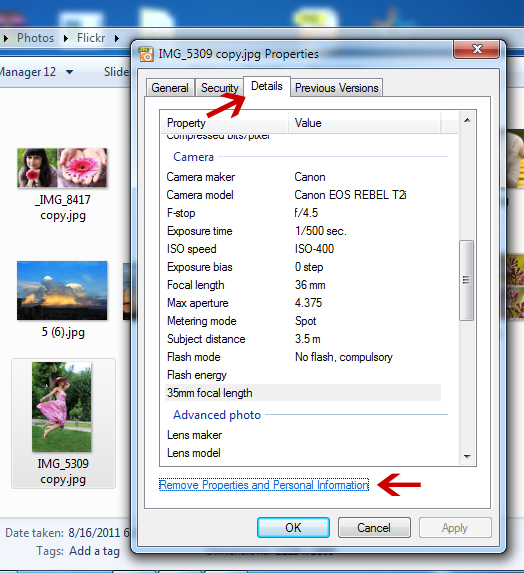Click the scrollbar up arrow in details list
Screen dimensions: 524x573
[x=467, y=120]
